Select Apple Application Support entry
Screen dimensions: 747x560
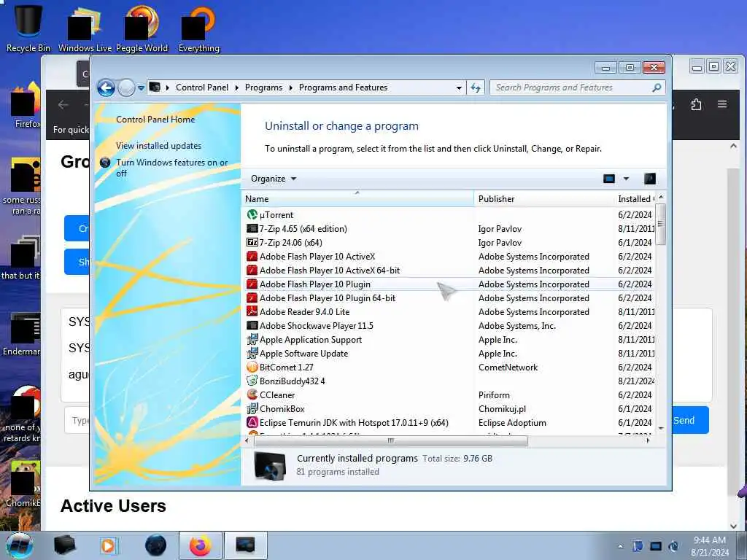[449, 340]
